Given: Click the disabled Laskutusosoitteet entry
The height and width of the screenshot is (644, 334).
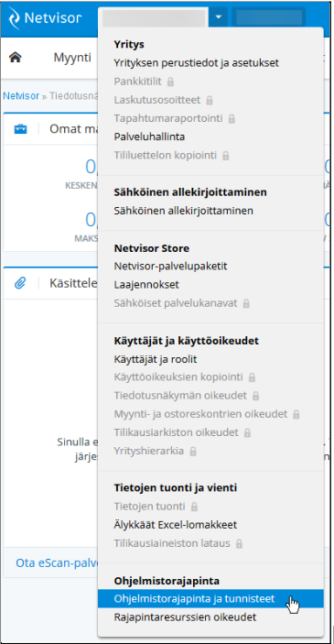Looking at the screenshot, I should (x=156, y=100).
